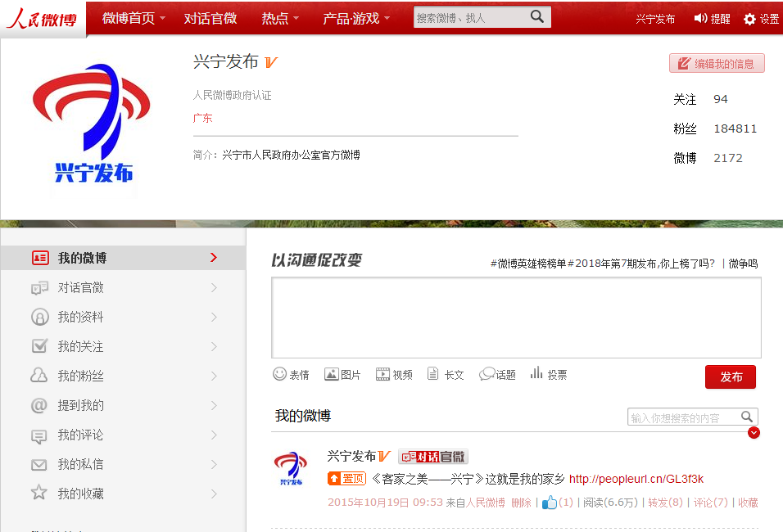Click the 广东 location link
The image size is (783, 532).
click(203, 119)
